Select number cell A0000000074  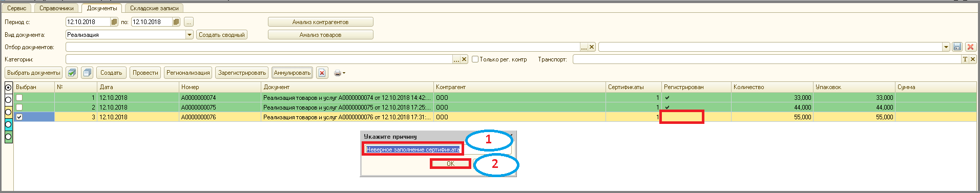point(220,97)
